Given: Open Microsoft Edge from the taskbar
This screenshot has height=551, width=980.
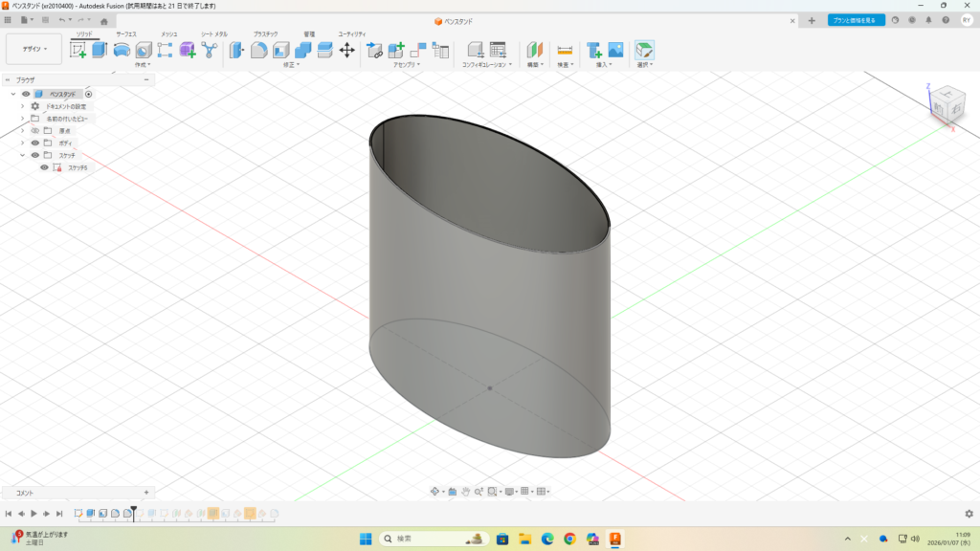Looking at the screenshot, I should (x=547, y=539).
